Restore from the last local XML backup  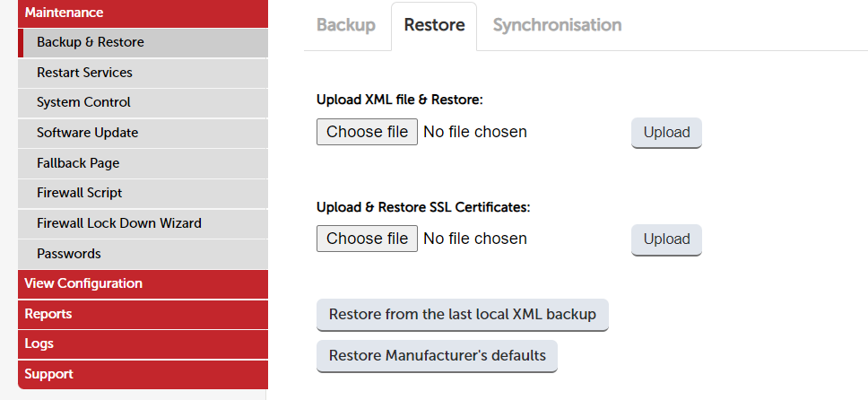point(462,315)
